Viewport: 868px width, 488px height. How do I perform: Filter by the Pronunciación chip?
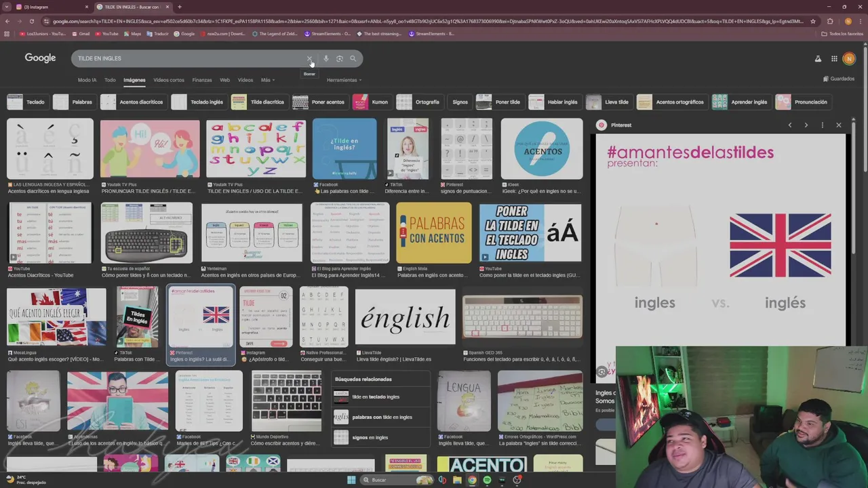tap(802, 102)
